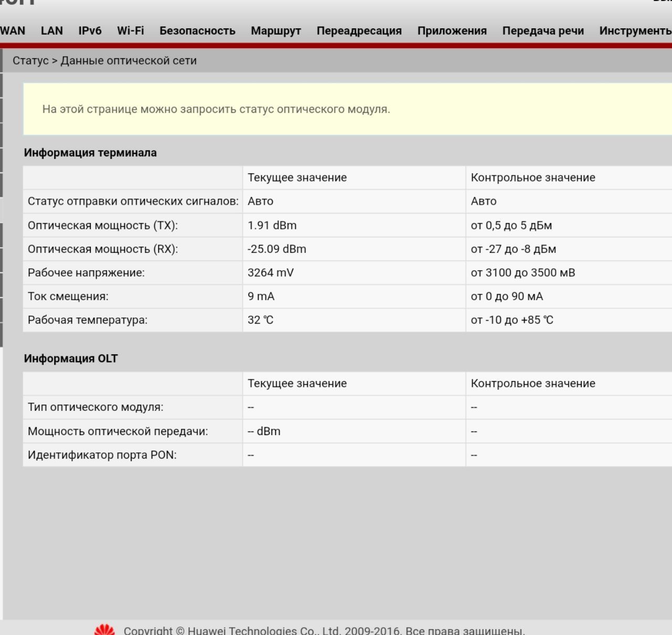Click the label Тип оптического модуля:

pos(96,407)
